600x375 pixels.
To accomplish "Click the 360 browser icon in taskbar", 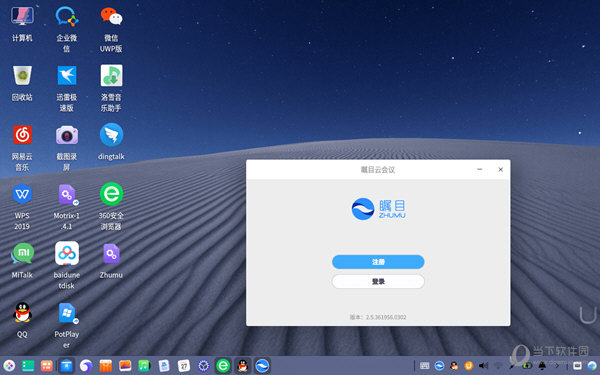I will [x=223, y=366].
